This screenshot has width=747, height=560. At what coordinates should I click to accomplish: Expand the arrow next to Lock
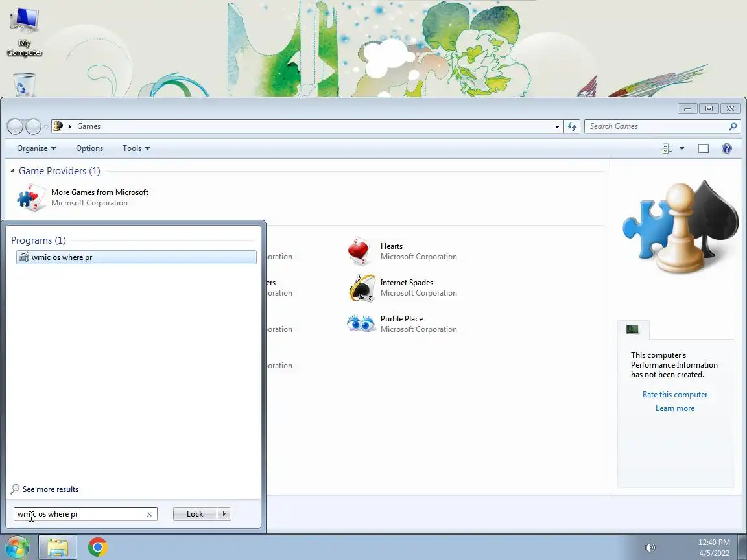[224, 514]
